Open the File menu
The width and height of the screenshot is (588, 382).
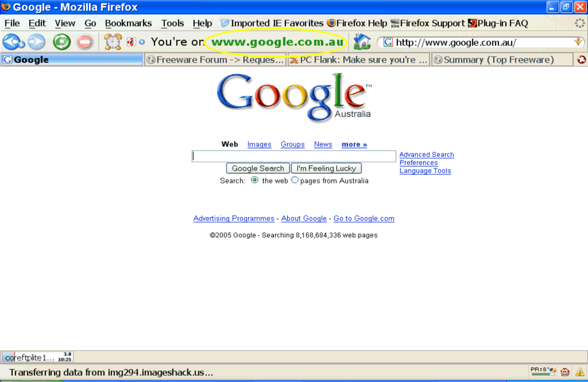pos(12,23)
